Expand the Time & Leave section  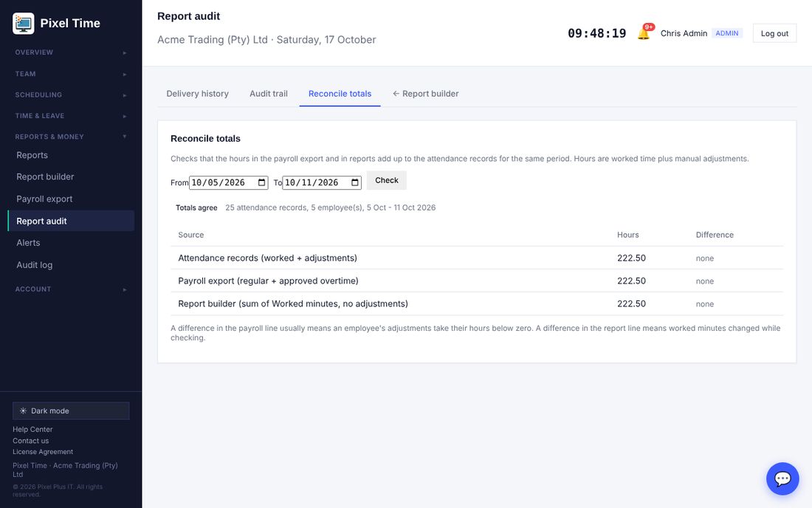tap(71, 116)
